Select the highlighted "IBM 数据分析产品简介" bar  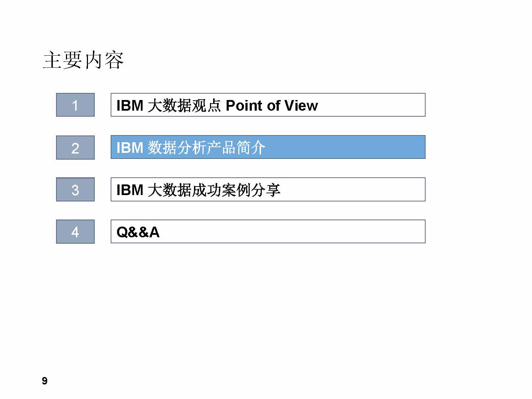[268, 147]
